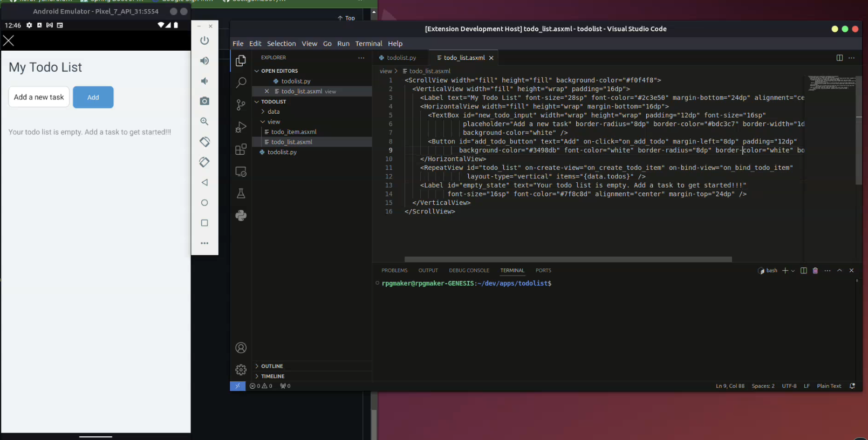Open editor More Actions ellipsis
Screen dimensions: 868x440
[851, 58]
